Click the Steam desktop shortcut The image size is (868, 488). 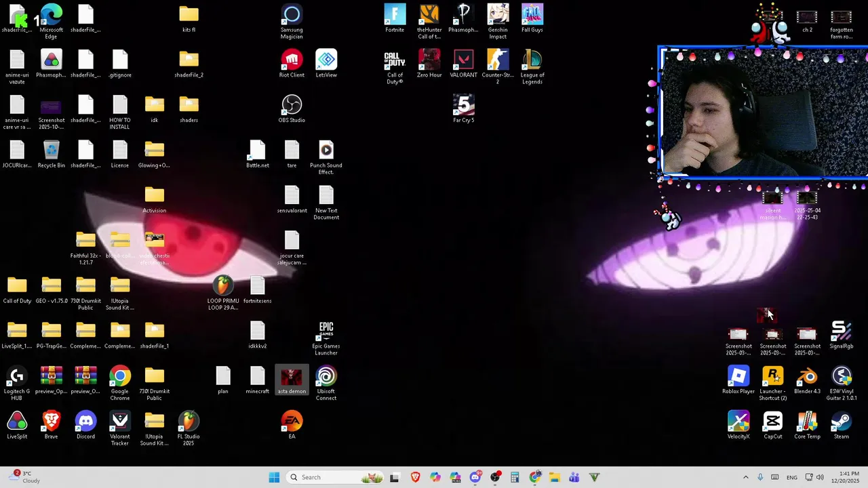click(842, 425)
